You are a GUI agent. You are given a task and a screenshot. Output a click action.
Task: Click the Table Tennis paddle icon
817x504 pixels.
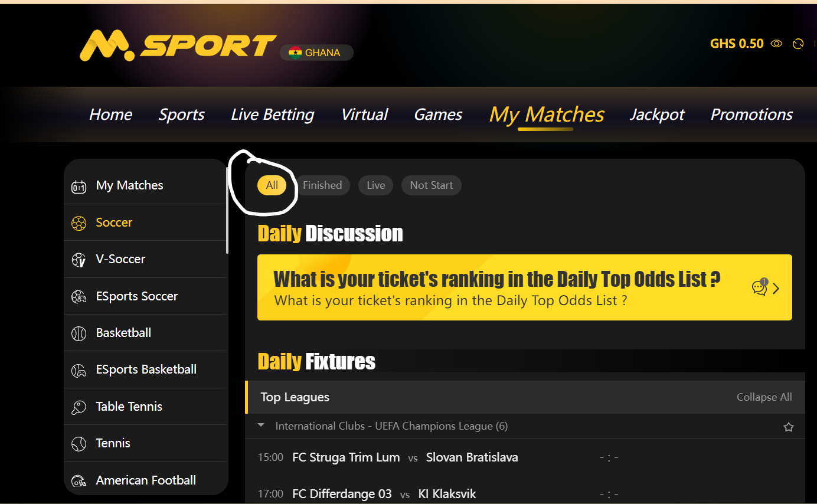79,407
